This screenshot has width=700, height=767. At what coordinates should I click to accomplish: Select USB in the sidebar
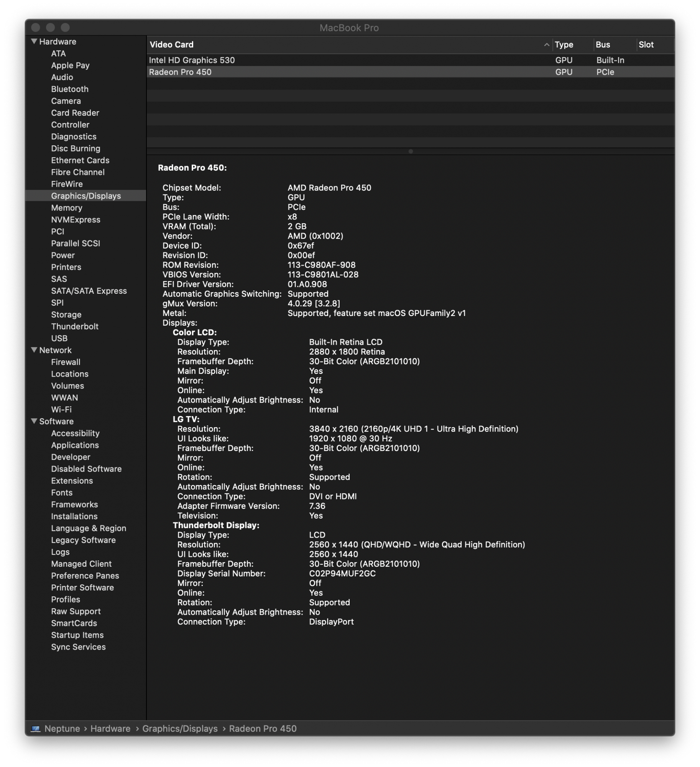(59, 339)
